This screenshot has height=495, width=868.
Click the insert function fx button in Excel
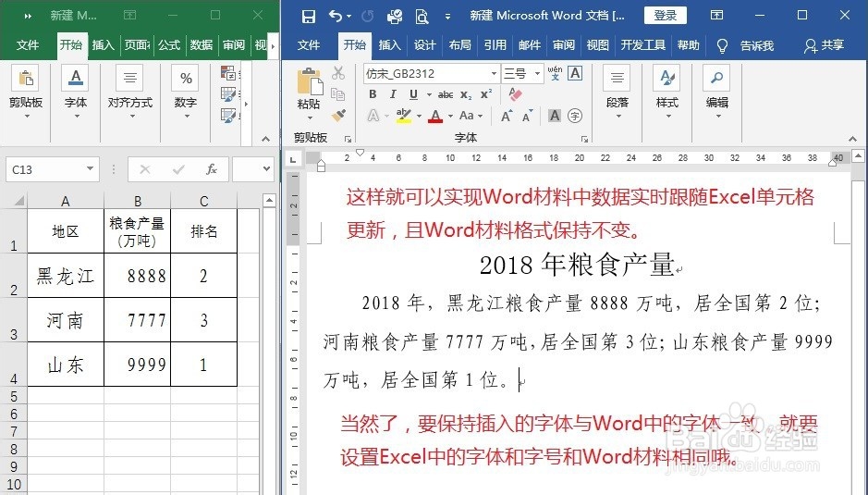211,169
